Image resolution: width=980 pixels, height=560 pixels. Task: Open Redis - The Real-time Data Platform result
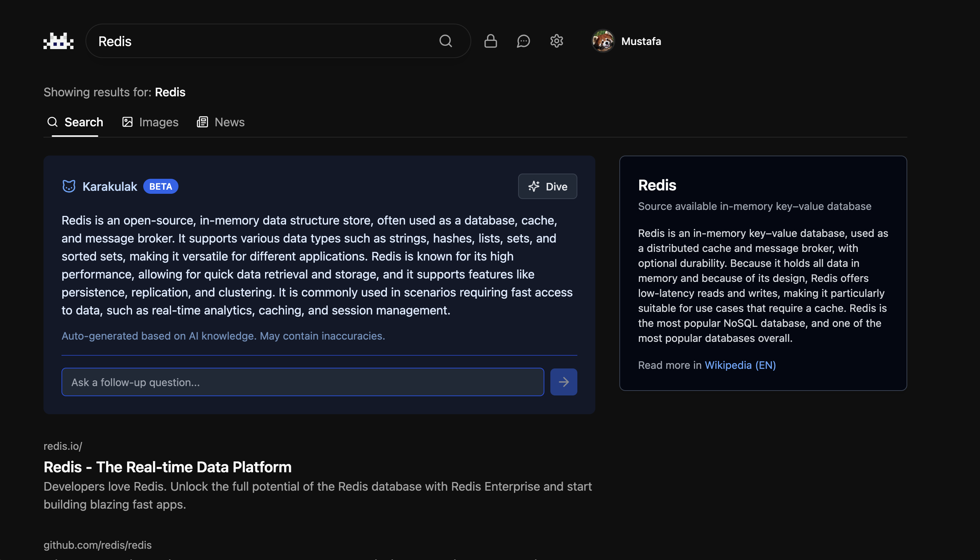tap(168, 467)
